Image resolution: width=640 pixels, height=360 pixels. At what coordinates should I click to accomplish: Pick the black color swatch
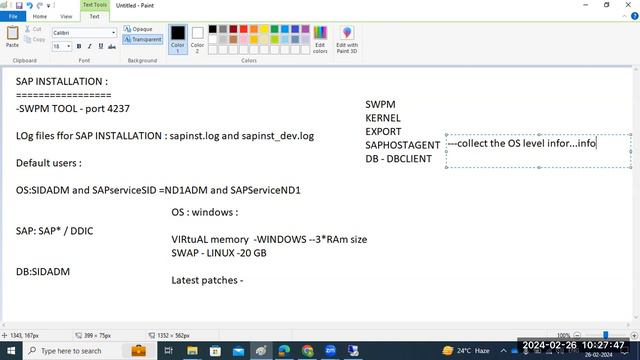[213, 29]
